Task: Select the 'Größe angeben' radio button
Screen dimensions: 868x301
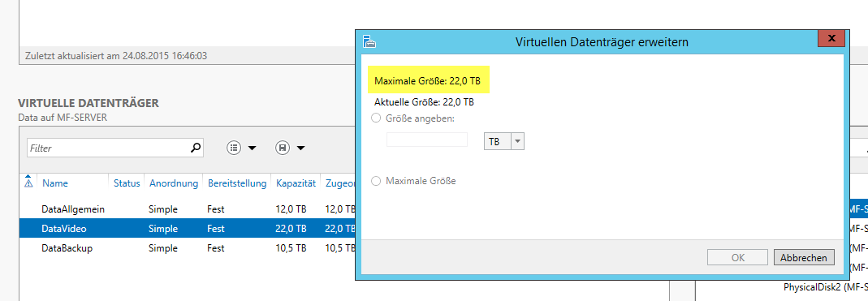Action: (x=377, y=118)
